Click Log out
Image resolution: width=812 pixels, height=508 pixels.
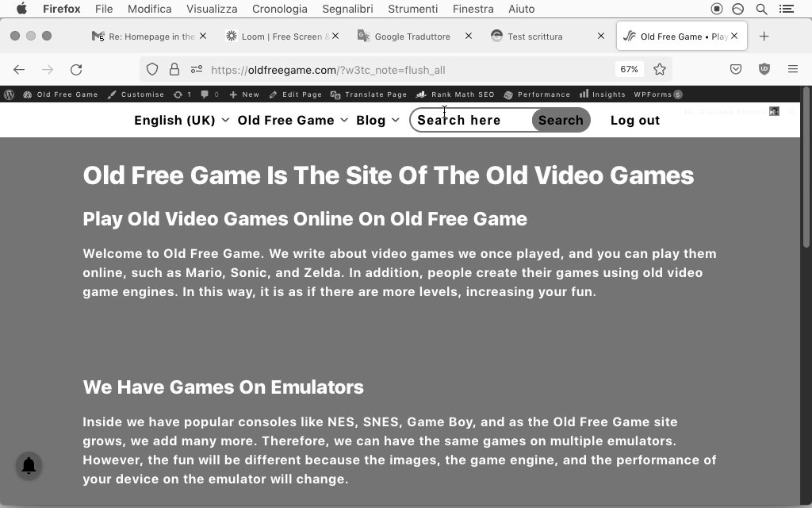[635, 121]
